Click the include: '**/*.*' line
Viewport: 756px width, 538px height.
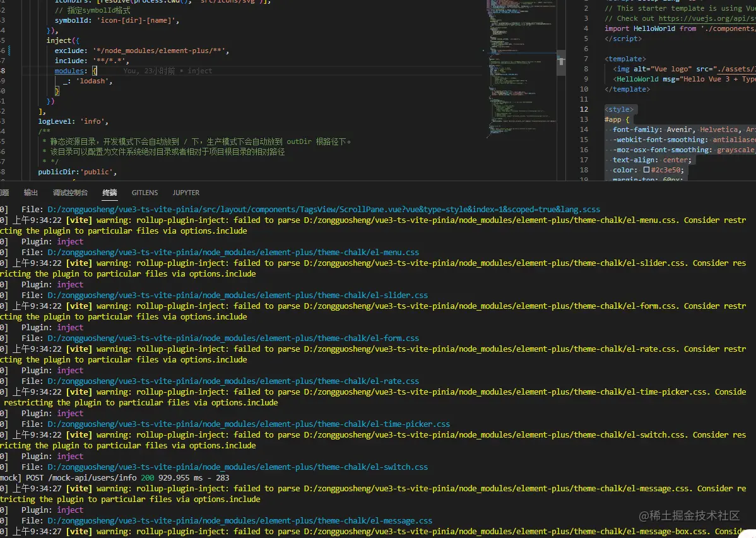(92, 61)
